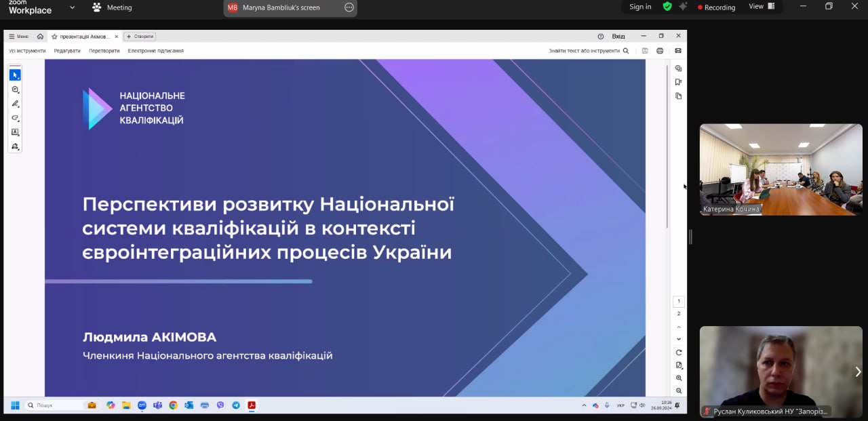The height and width of the screenshot is (421, 868).
Task: Choose the freehand draw lasso tool
Action: coord(15,118)
